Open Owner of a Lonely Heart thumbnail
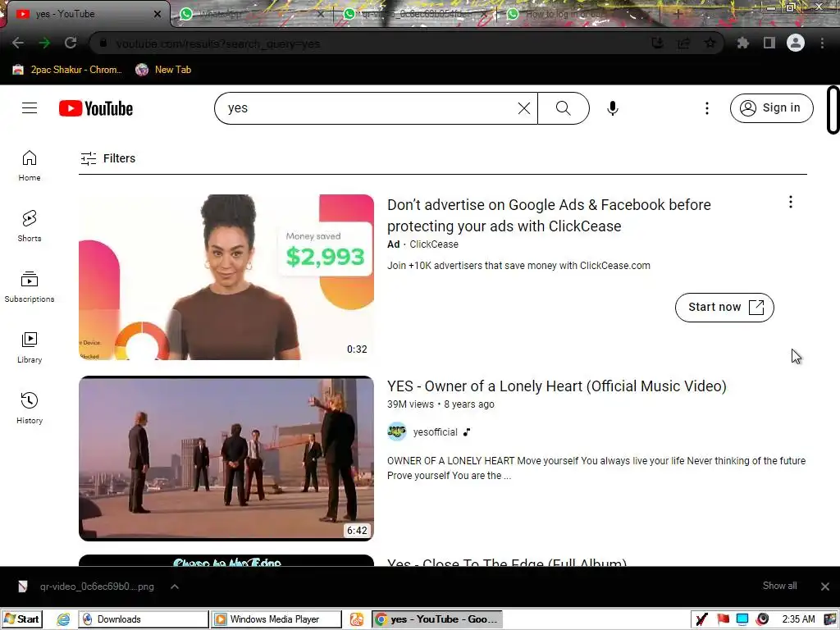The width and height of the screenshot is (840, 630). click(226, 459)
